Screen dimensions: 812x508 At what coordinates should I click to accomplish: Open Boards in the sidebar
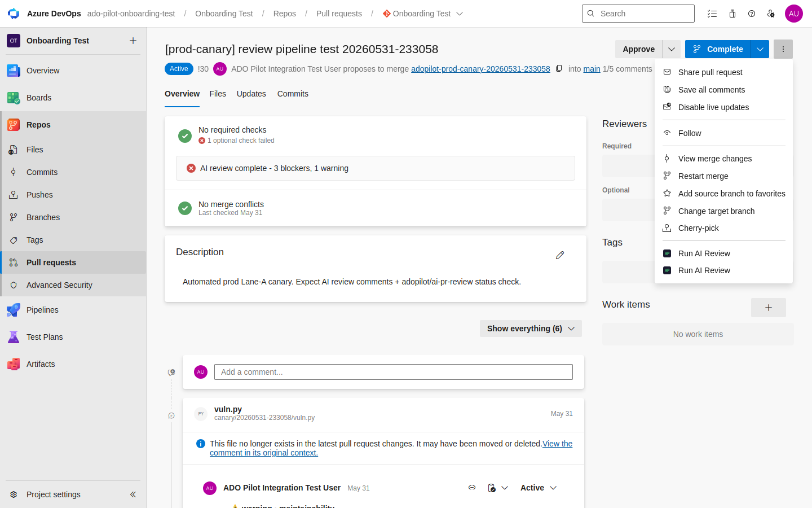click(73, 98)
